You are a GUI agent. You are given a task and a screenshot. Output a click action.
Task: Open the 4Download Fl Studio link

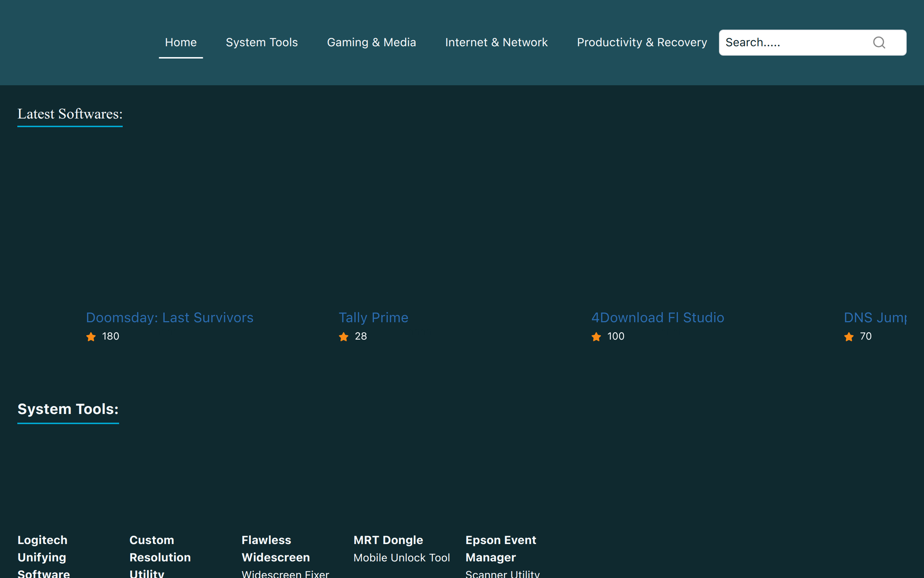658,317
